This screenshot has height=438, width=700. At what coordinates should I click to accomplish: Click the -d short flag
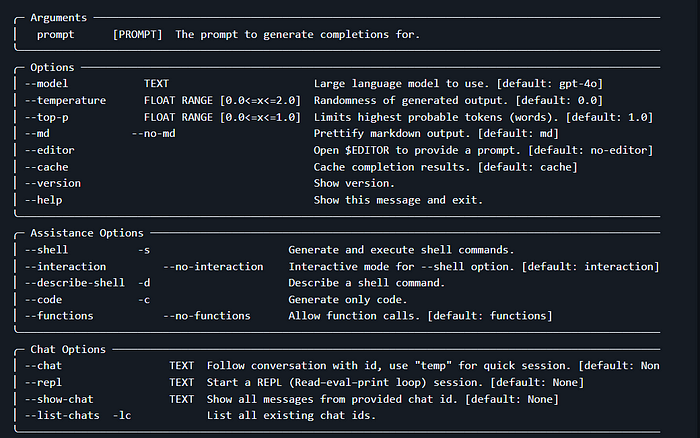point(144,283)
